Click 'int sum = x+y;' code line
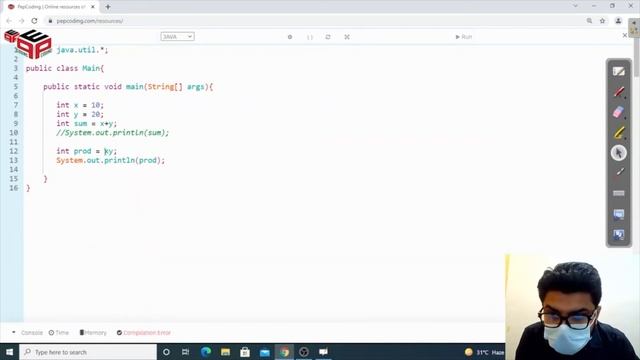This screenshot has height=360, width=640. [87, 123]
